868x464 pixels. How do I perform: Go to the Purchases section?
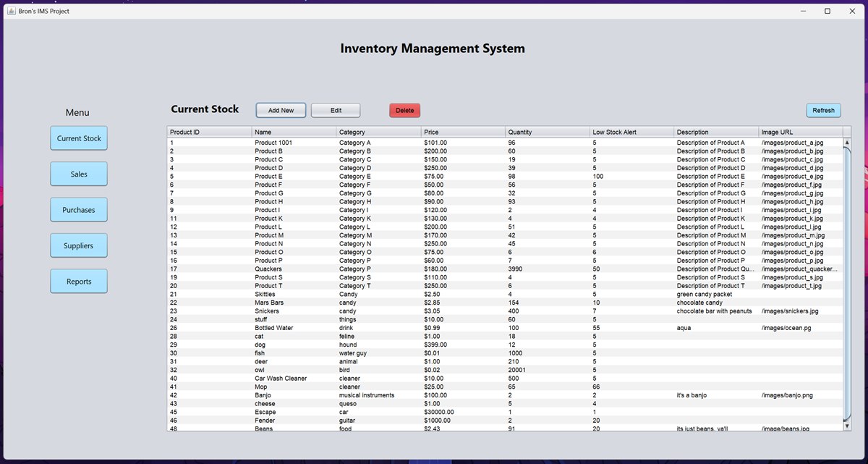click(x=79, y=210)
